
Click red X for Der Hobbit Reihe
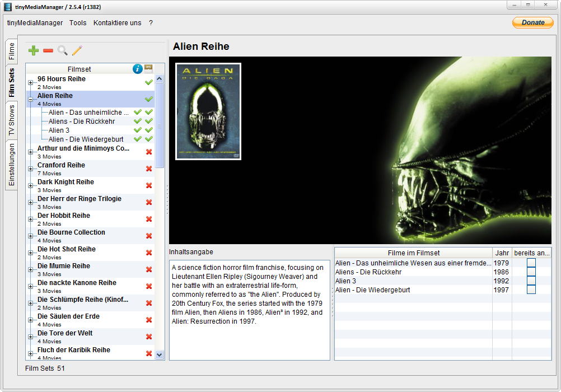tap(149, 219)
